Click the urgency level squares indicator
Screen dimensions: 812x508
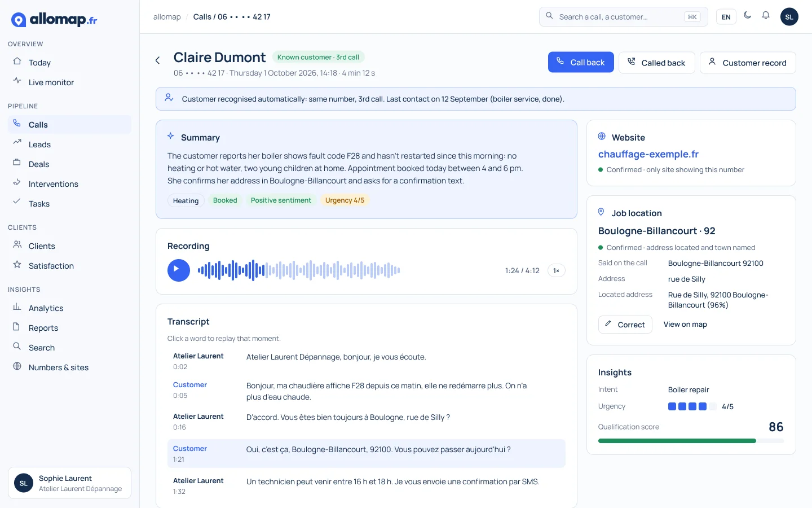pyautogui.click(x=692, y=406)
